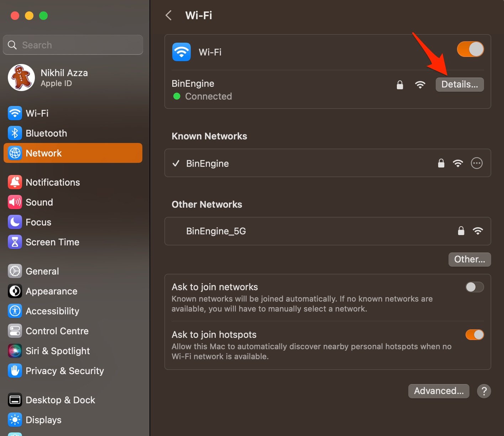Go back using the back chevron
Screen dimensions: 504x436
(x=168, y=15)
